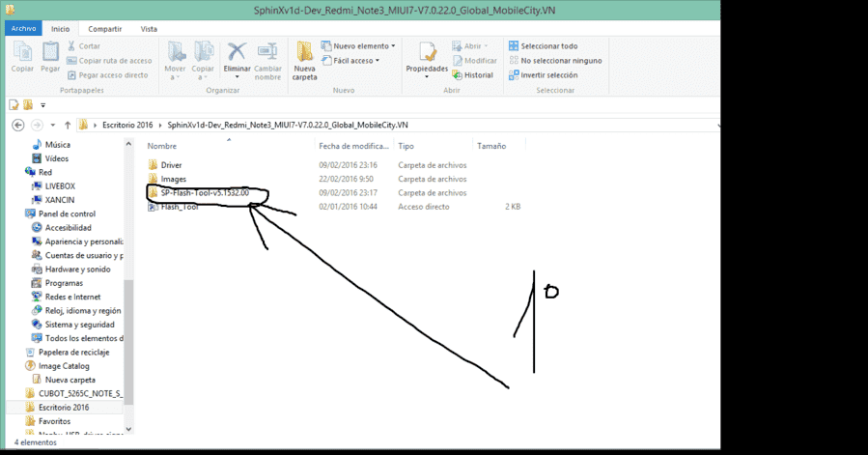Select CUBOT_5265C_NOTE_S folder in sidebar
868x455 pixels.
[x=73, y=393]
